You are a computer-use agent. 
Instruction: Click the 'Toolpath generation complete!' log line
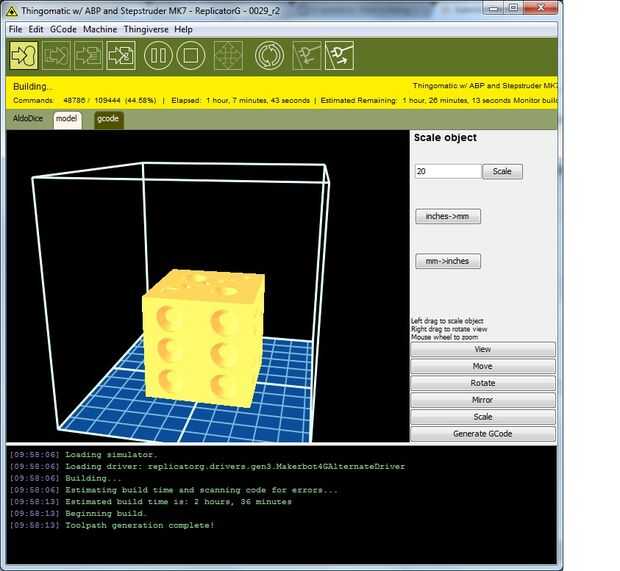click(140, 526)
